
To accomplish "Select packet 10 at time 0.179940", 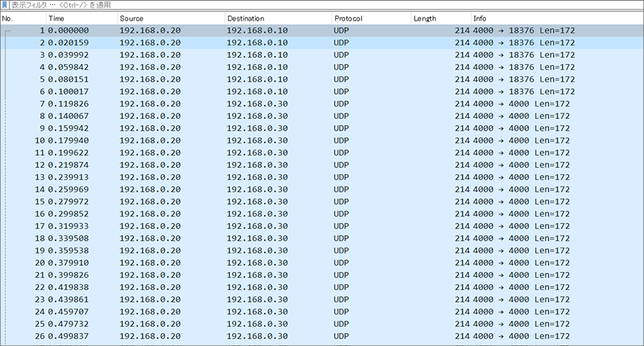I will coord(322,140).
